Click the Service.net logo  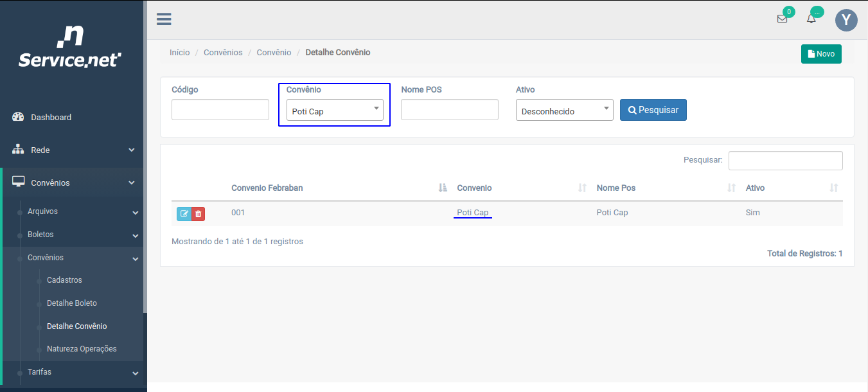pos(70,48)
